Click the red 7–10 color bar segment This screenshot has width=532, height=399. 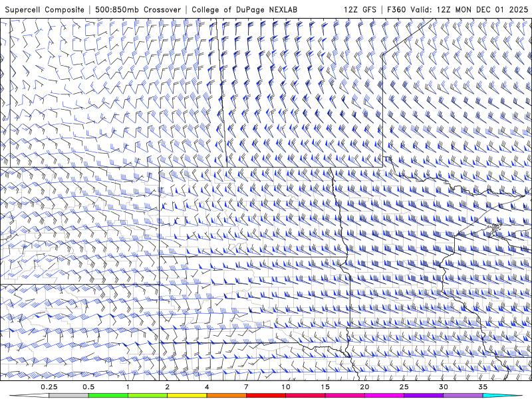tap(265, 396)
